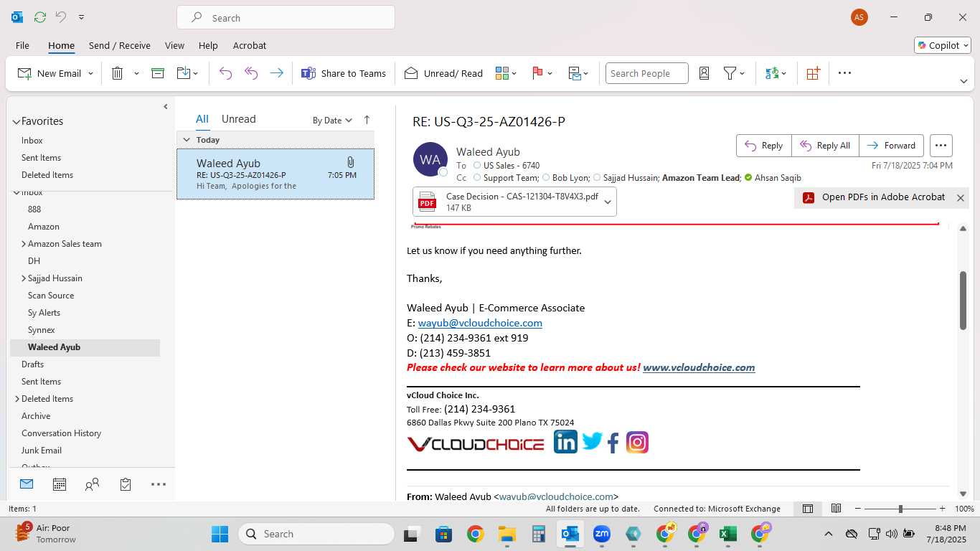Open the Facebook icon in signature
This screenshot has height=551, width=980.
tap(613, 443)
